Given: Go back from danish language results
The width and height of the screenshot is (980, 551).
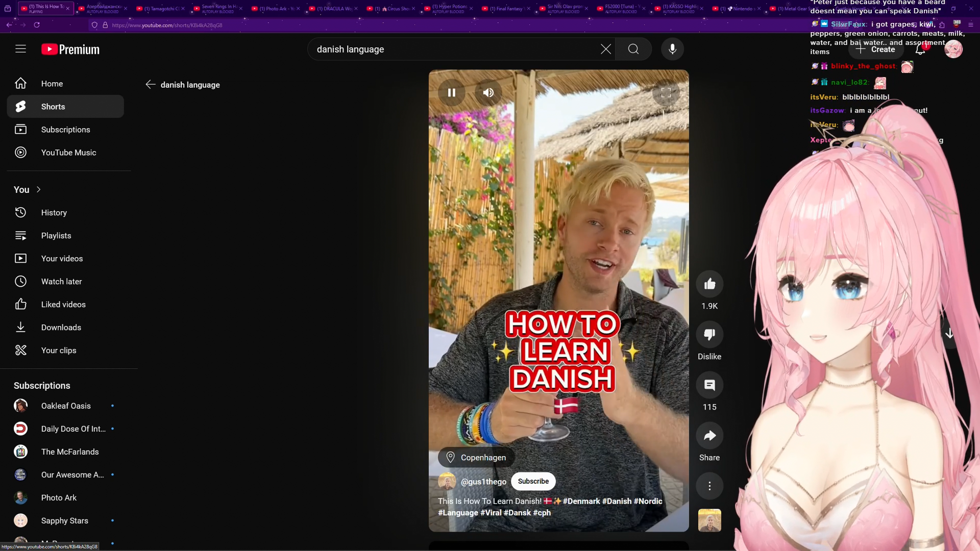Looking at the screenshot, I should pos(150,85).
